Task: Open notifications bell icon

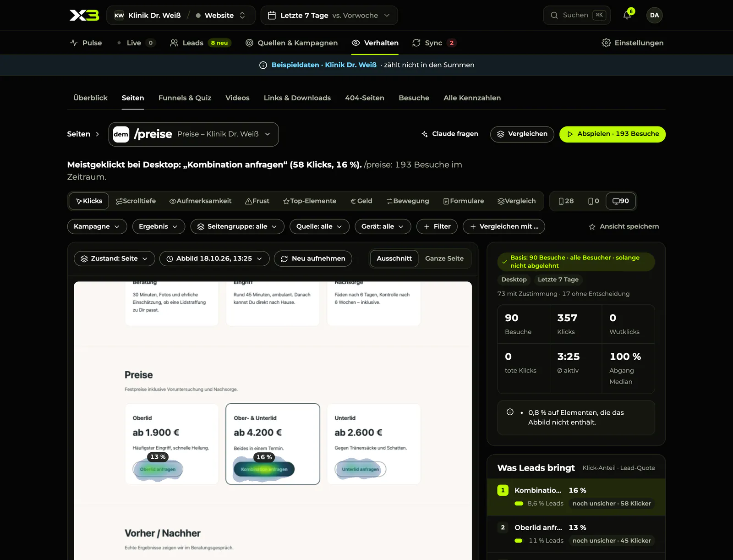Action: (627, 15)
